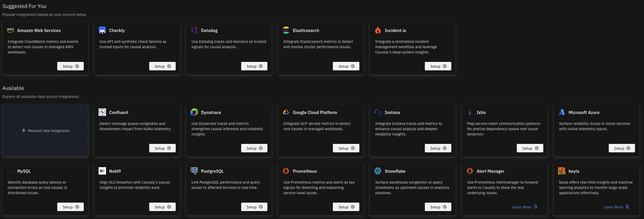The width and height of the screenshot is (644, 219).
Task: Open Learn More for Alert Manager
Action: tap(524, 207)
